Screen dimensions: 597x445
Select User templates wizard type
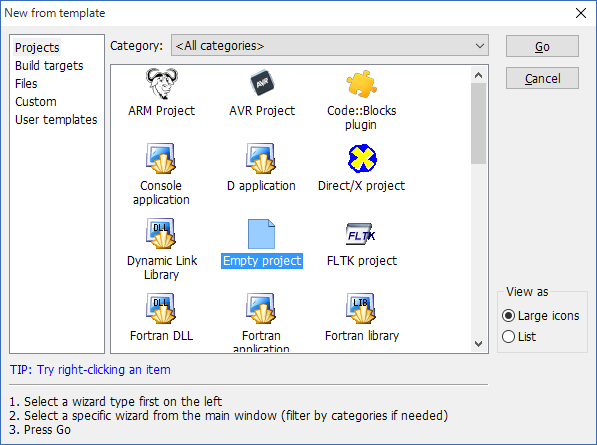tap(56, 120)
